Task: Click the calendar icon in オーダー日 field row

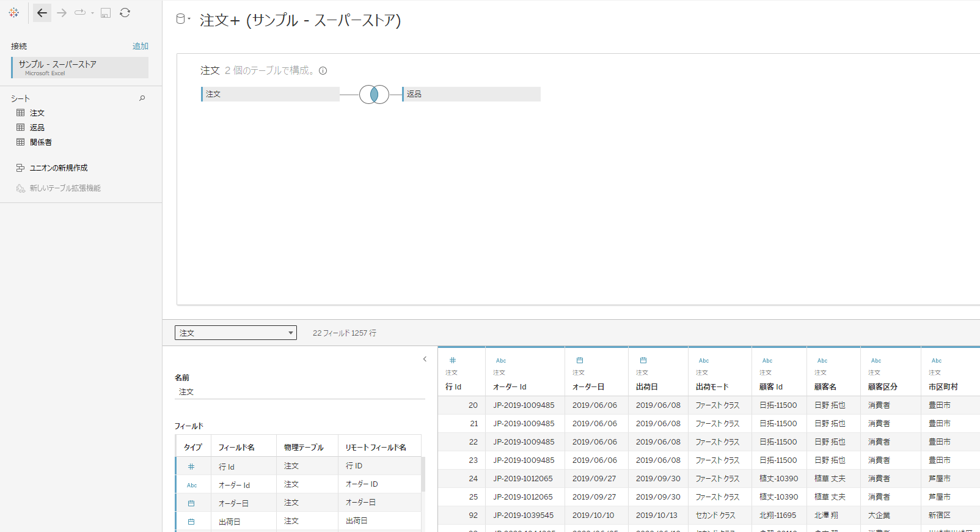Action: click(191, 503)
